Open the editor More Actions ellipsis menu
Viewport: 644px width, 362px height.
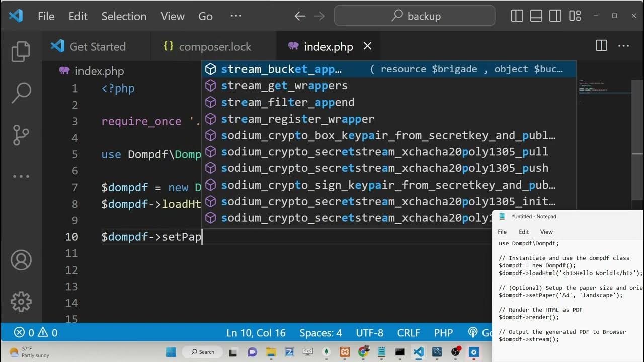(x=624, y=46)
